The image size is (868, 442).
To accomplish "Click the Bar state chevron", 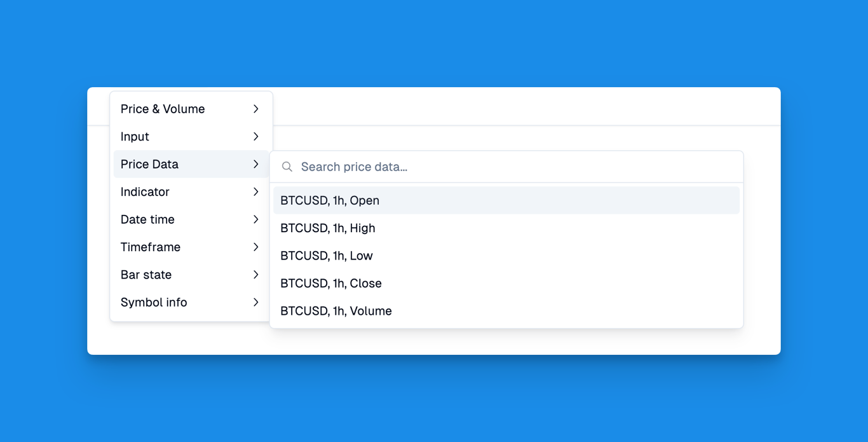I will point(256,275).
